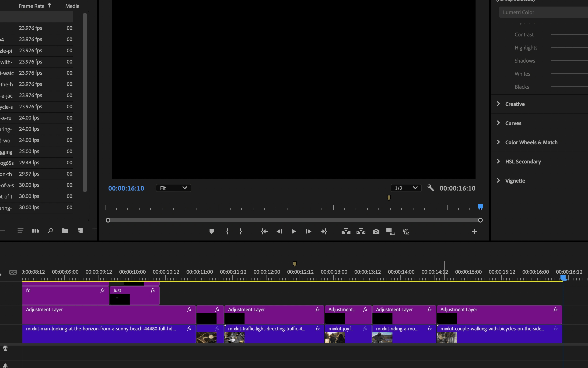This screenshot has width=588, height=368.
Task: Click the Contrast slider in Lumetri
Action: point(569,35)
